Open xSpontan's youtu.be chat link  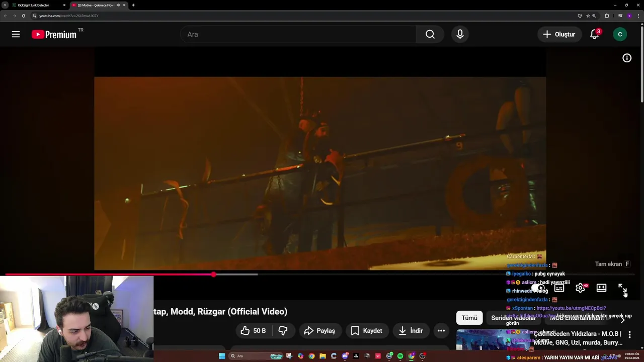coord(571,308)
